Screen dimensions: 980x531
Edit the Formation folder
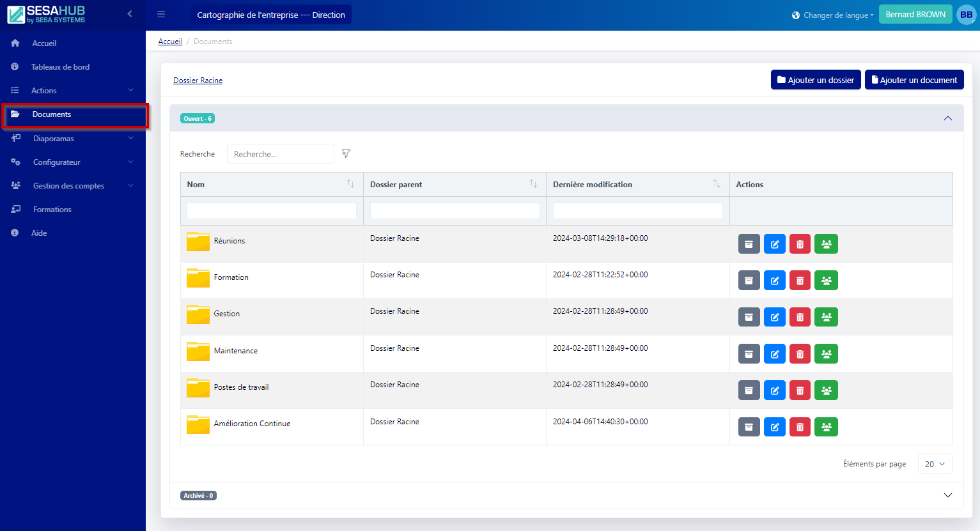[x=774, y=281]
